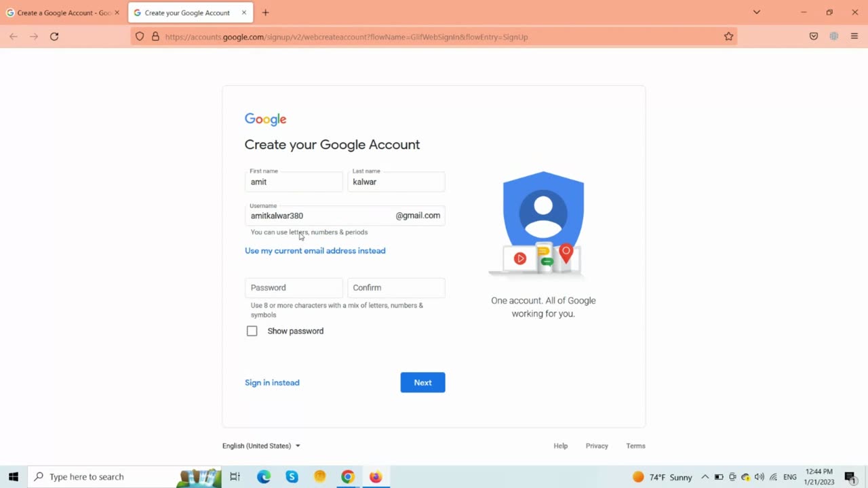Expand the hidden system tray icons chevron
This screenshot has width=868, height=488.
[x=705, y=477]
